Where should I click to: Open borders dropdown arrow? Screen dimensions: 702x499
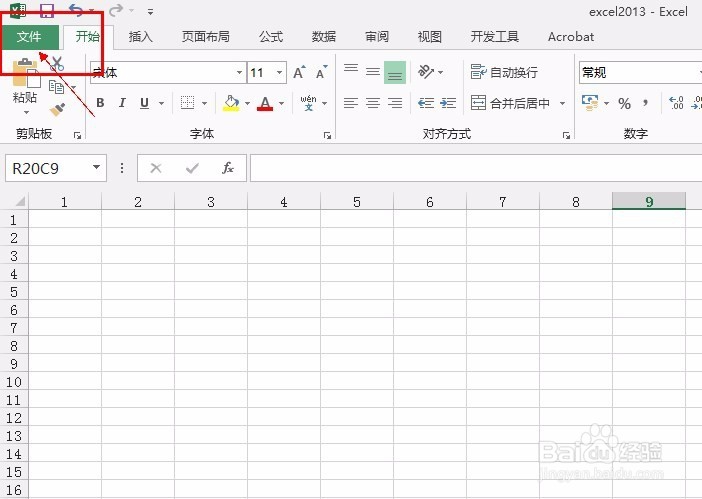click(204, 103)
